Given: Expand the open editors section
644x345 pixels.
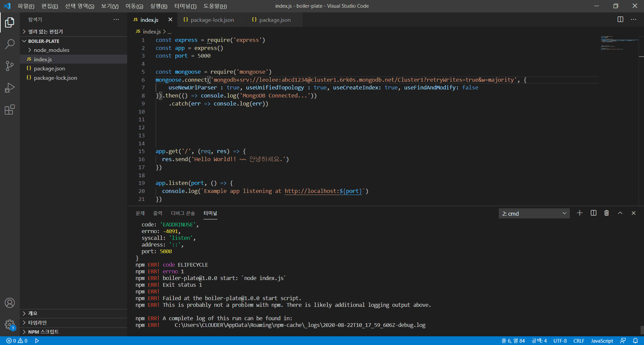Looking at the screenshot, I should (x=73, y=31).
